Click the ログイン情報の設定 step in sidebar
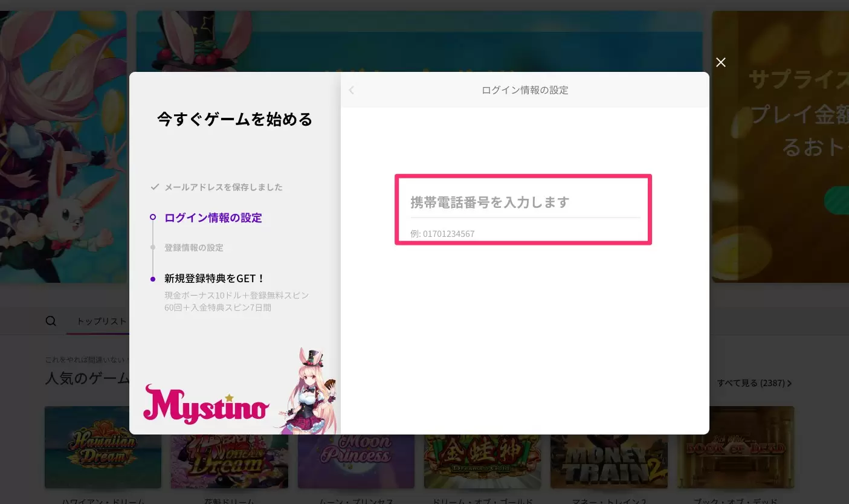849x504 pixels. tap(213, 218)
